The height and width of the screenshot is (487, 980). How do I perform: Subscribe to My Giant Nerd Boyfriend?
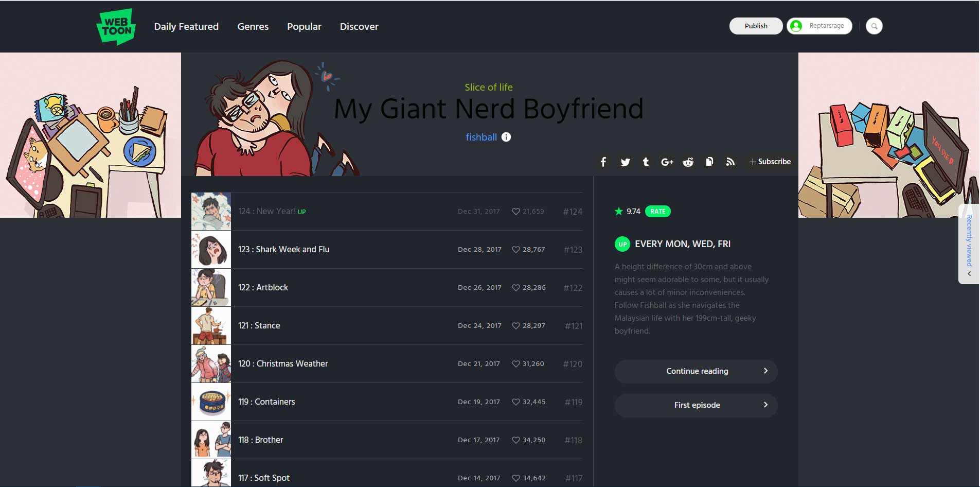[x=770, y=162]
